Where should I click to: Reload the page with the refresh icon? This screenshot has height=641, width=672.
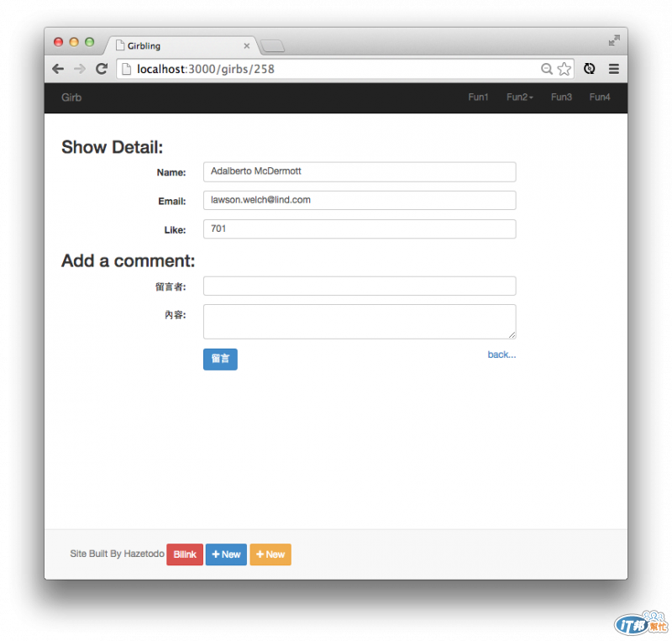[102, 69]
